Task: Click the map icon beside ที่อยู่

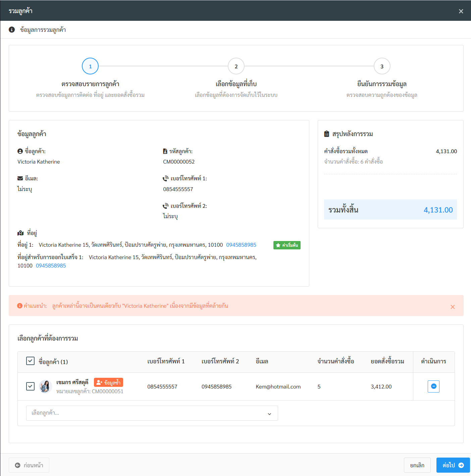Action: (20, 233)
